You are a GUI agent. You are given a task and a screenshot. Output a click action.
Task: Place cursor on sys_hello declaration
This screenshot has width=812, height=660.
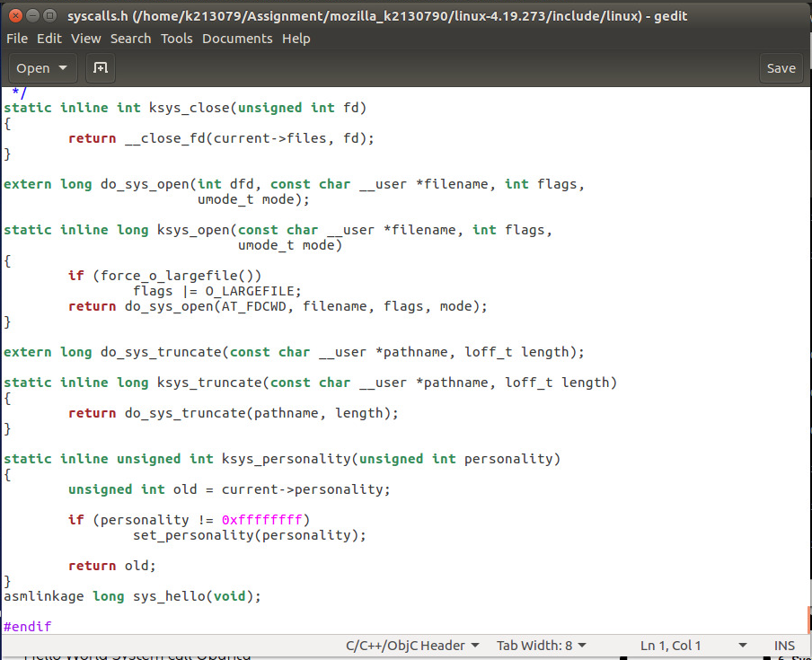171,595
